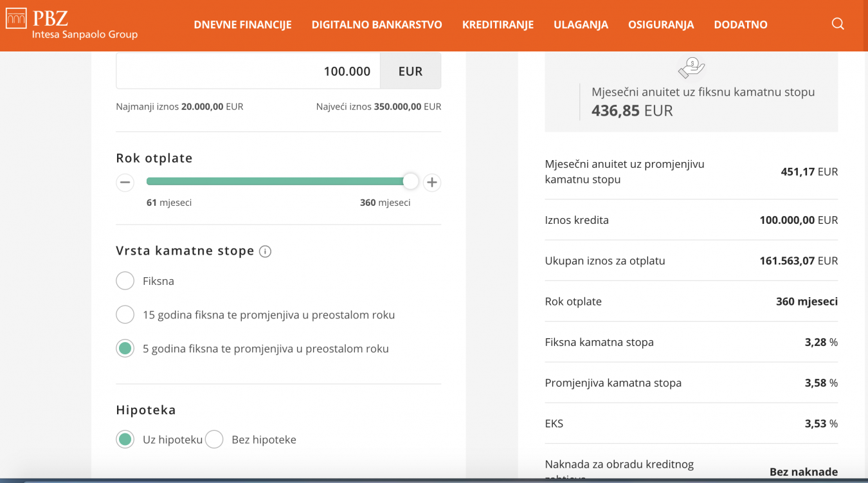Click the minus button for Rok otplate
The width and height of the screenshot is (868, 483).
tap(125, 183)
